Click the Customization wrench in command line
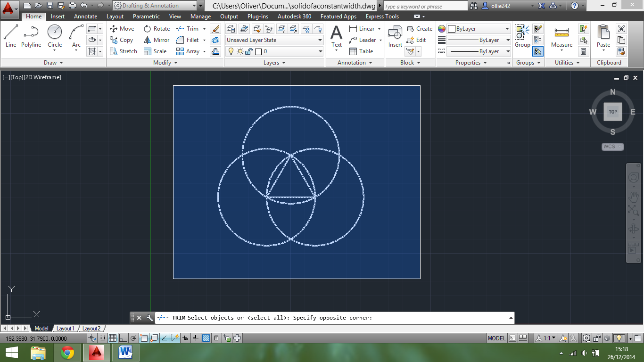Image resolution: width=644 pixels, height=362 pixels. 149,318
